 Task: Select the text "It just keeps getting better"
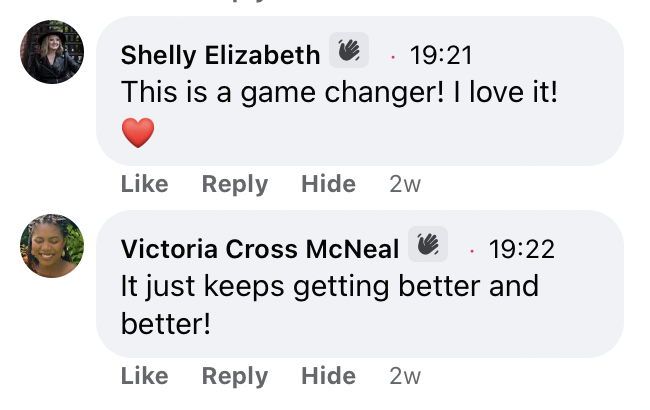tap(302, 287)
